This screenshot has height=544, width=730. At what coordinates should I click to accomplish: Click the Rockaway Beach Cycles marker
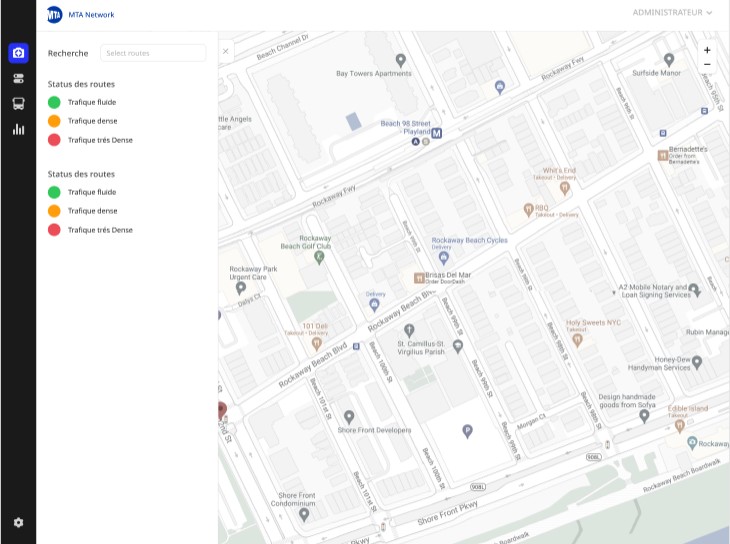point(443,257)
